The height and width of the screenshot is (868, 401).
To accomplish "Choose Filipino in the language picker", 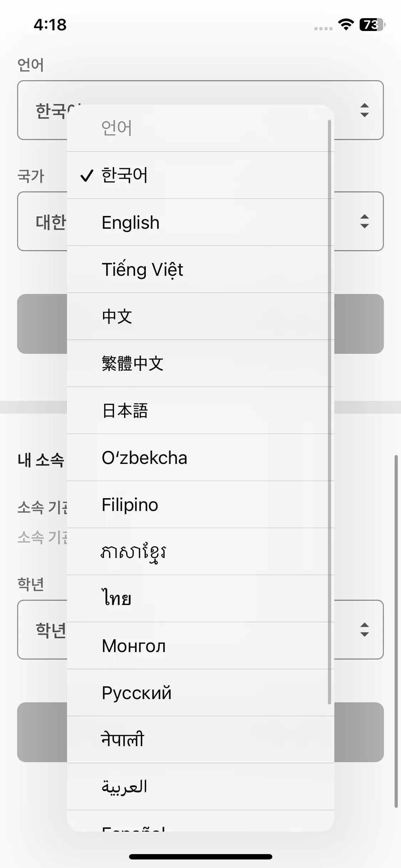I will click(x=129, y=505).
